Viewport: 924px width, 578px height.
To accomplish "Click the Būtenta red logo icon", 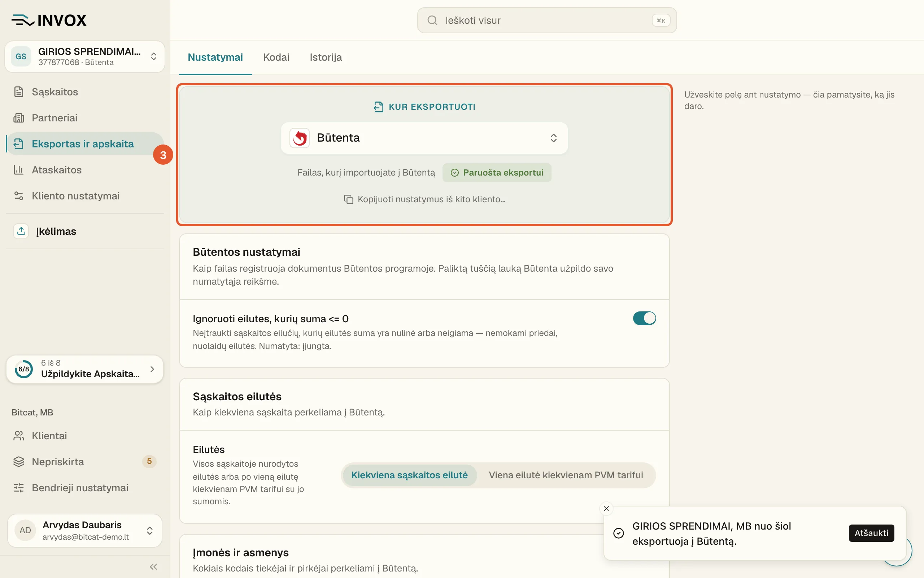I will 300,138.
